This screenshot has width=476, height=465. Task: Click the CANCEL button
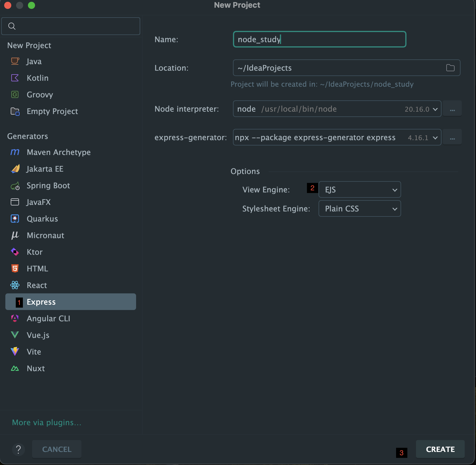point(57,449)
